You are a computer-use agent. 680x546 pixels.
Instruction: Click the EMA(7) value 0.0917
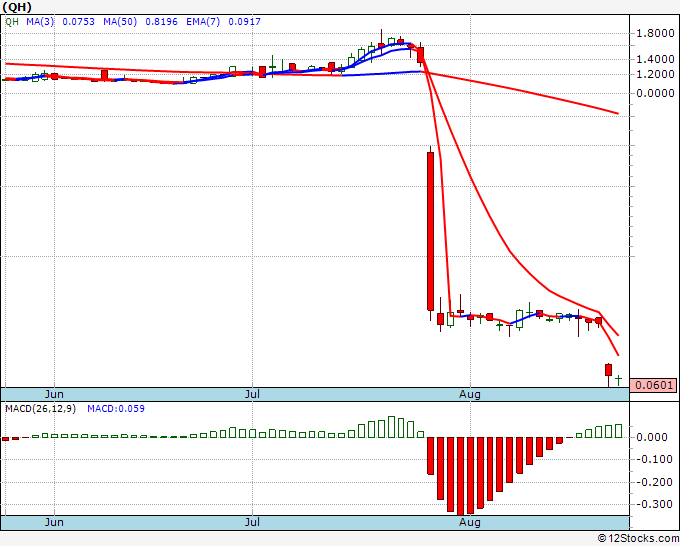pyautogui.click(x=245, y=21)
